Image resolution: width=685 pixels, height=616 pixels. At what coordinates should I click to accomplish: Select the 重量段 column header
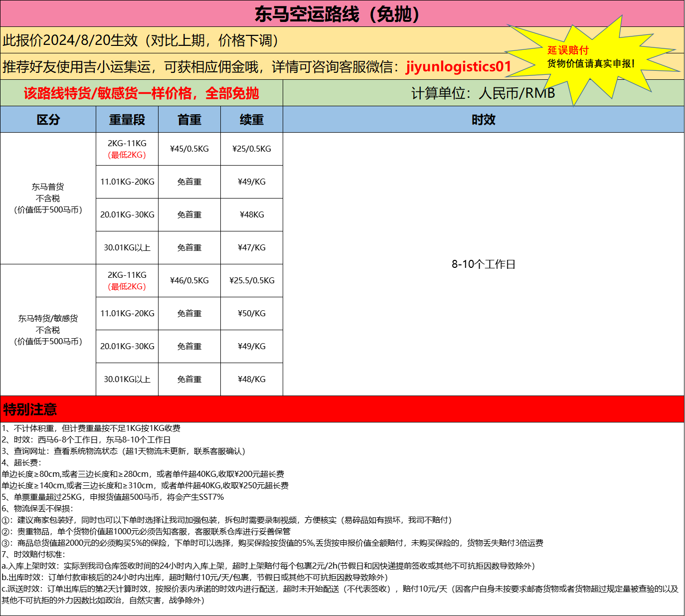coord(127,120)
